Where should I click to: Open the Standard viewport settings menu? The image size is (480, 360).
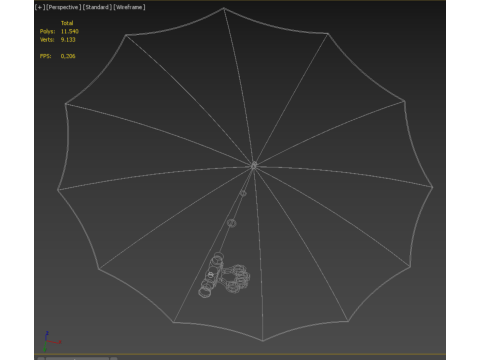[x=97, y=7]
